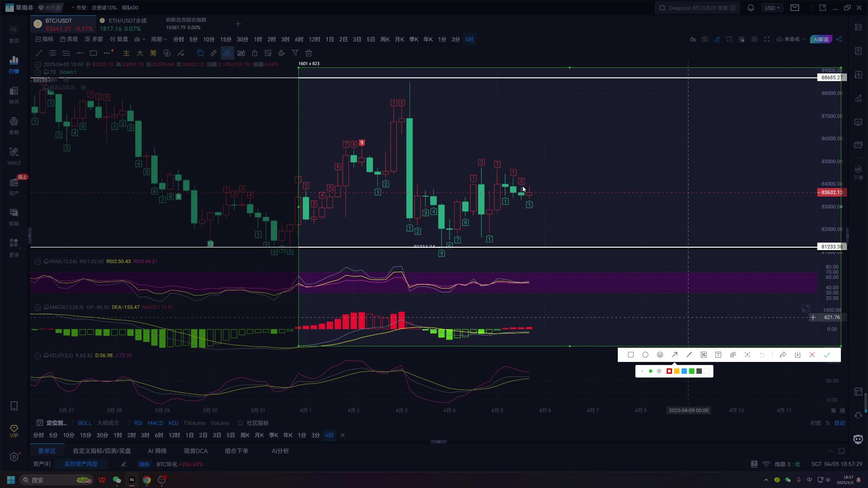Open candlestick chart type dropdown
This screenshot has width=868, height=488.
pos(139,39)
